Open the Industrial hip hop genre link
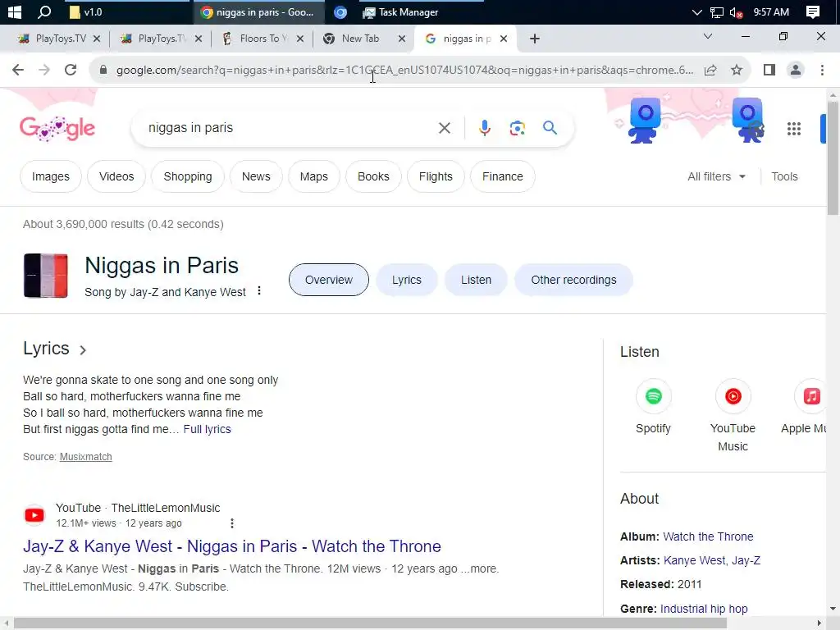 click(704, 609)
